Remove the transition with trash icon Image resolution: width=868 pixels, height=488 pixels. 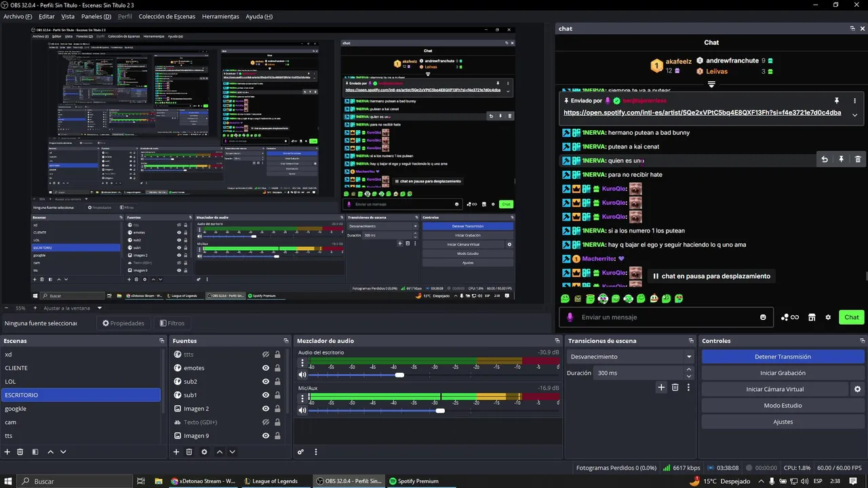[675, 388]
